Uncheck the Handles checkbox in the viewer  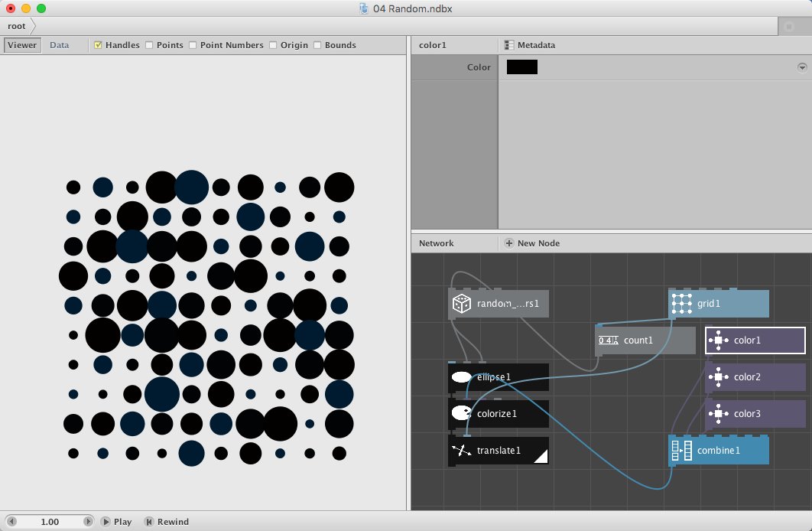[x=98, y=45]
